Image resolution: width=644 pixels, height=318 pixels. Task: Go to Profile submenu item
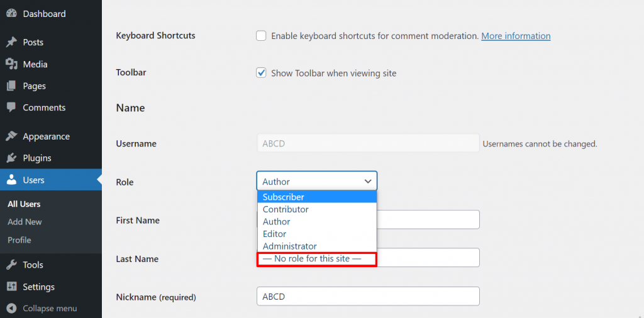click(19, 240)
